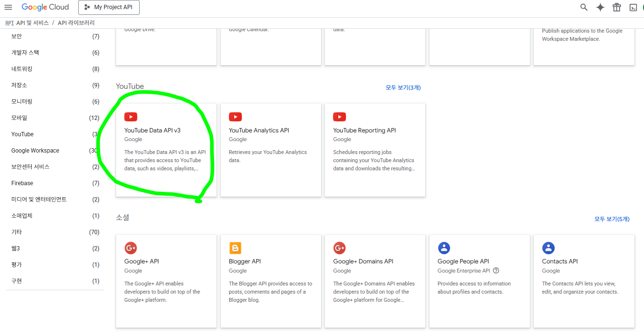The image size is (644, 332).
Task: Open the YouTube Data API v3 title
Action: tap(152, 130)
